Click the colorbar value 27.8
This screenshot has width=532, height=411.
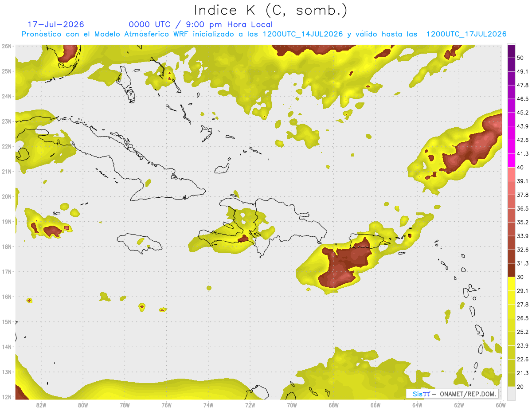523,305
